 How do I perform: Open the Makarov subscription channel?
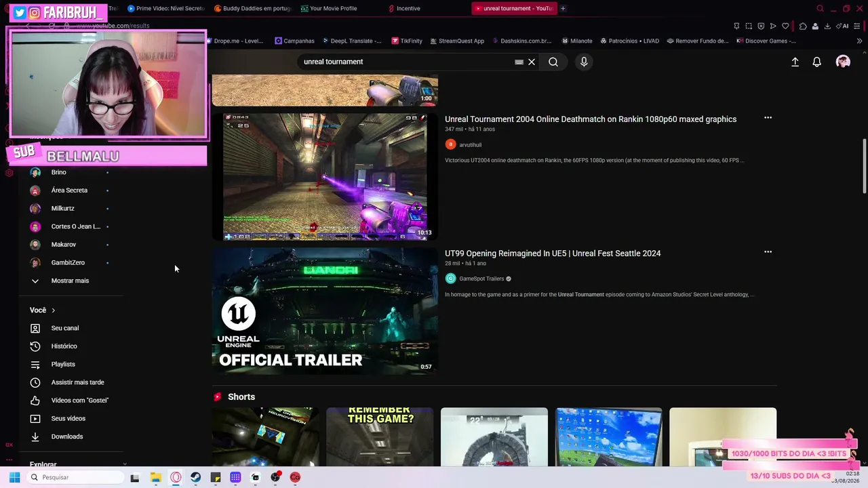63,245
